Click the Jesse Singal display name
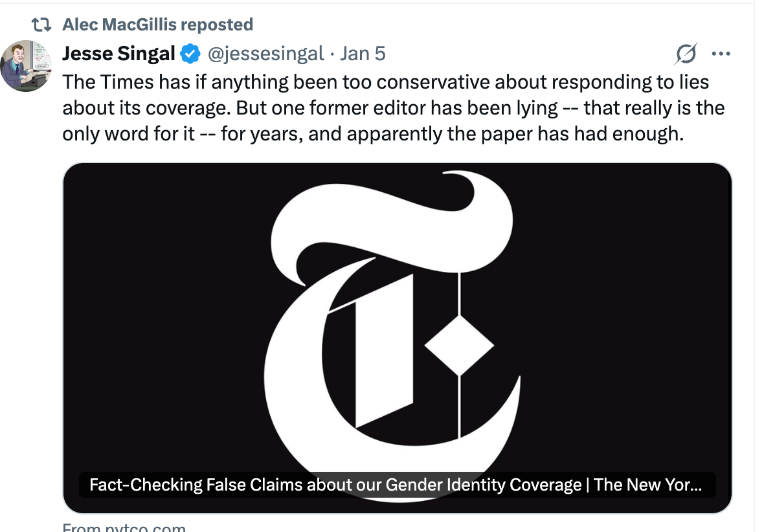 [x=118, y=54]
